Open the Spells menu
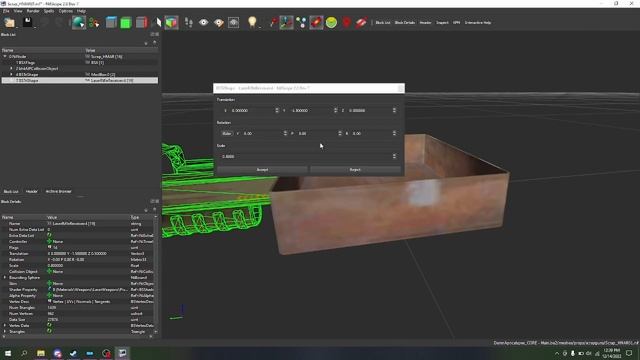This screenshot has height=360, width=640. [x=49, y=11]
